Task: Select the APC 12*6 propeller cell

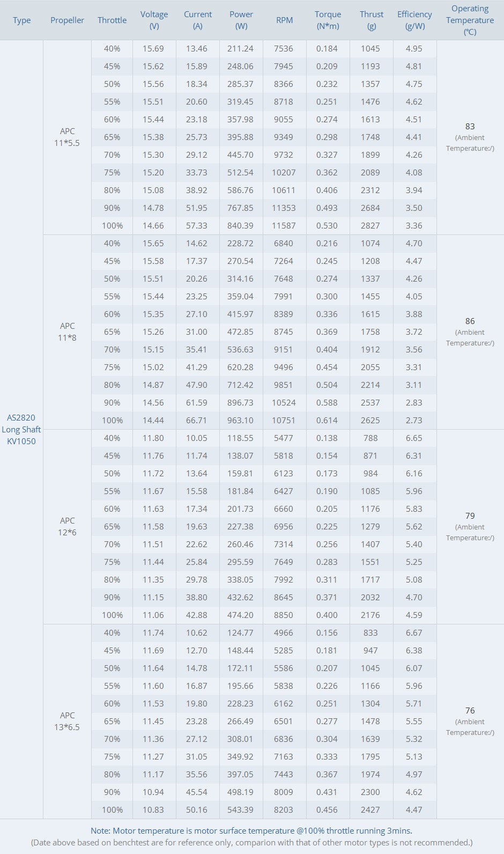Action: coord(67,526)
